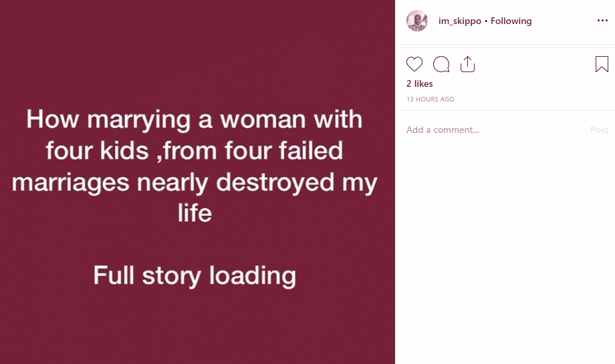Save the post with the bookmark icon
The width and height of the screenshot is (615, 364).
tap(602, 64)
